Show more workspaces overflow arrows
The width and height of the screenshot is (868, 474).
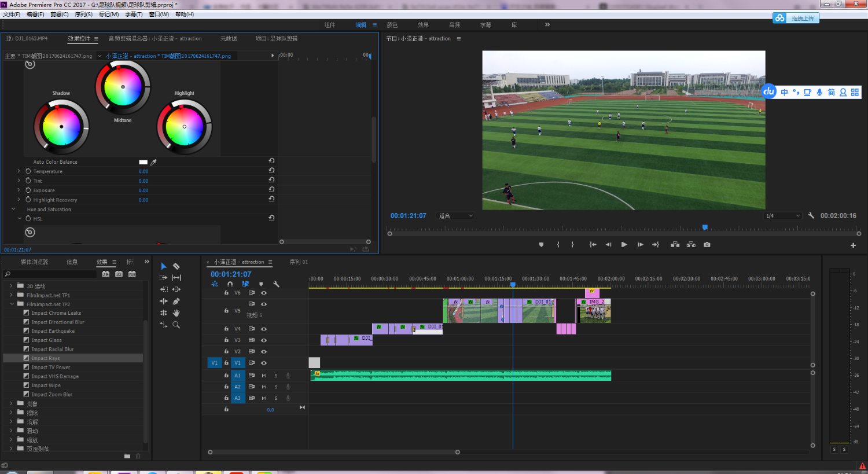pos(547,24)
